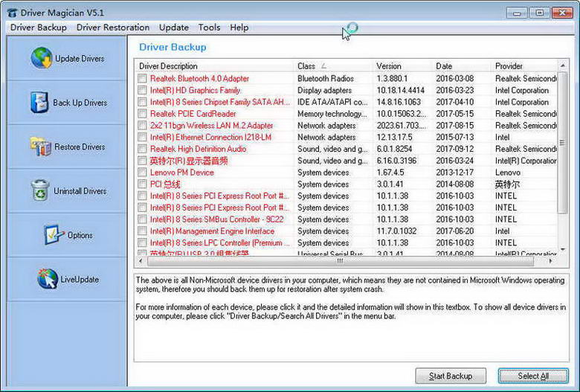The image size is (580, 392).
Task: Click the Select All button
Action: 533,376
